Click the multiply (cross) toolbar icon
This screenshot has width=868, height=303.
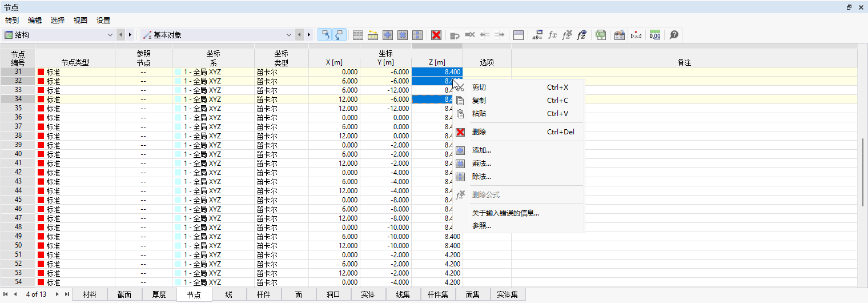(x=403, y=35)
